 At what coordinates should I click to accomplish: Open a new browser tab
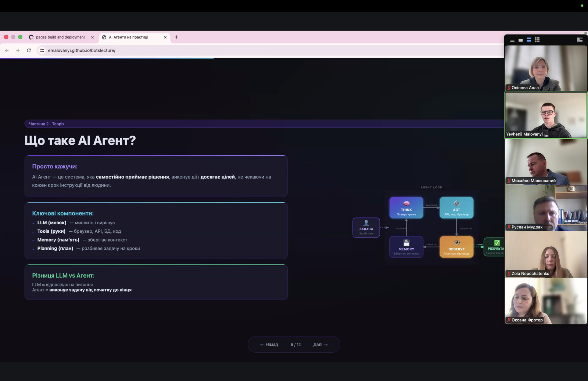click(176, 37)
